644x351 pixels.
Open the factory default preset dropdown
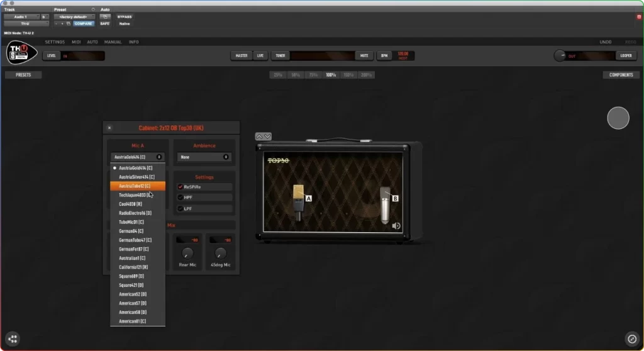74,17
